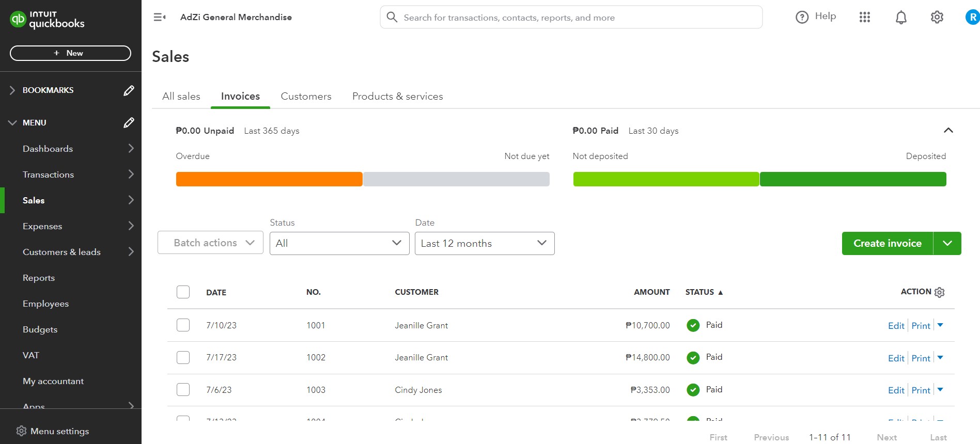
Task: Click the Create invoice button
Action: (x=887, y=243)
